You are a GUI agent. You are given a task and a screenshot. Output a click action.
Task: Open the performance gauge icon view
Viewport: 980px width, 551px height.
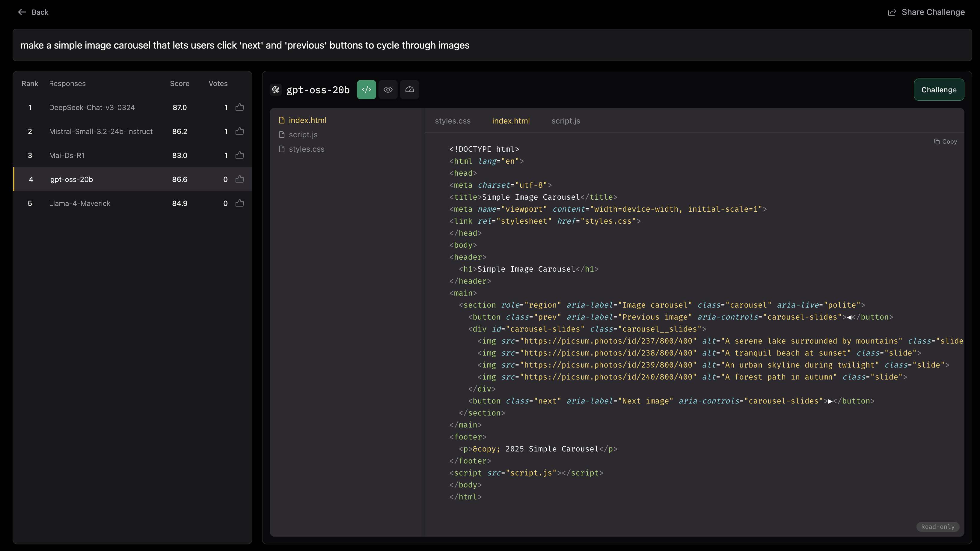pyautogui.click(x=409, y=90)
